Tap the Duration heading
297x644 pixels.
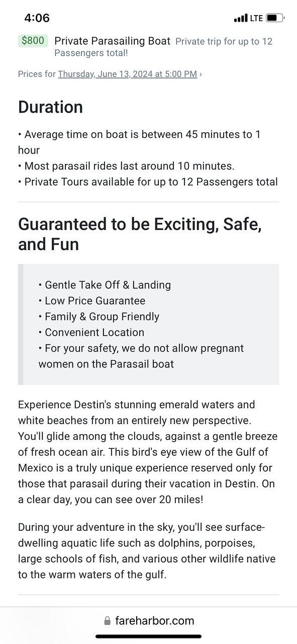tap(50, 107)
